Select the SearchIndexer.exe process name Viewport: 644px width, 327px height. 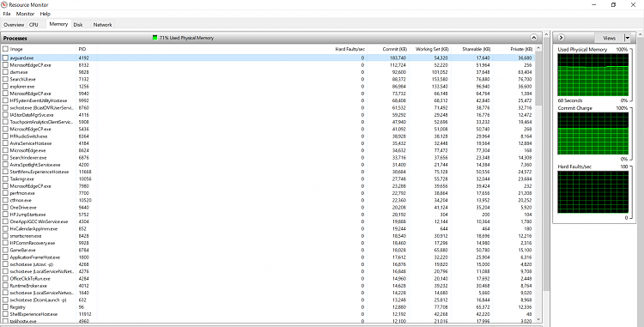tap(28, 158)
